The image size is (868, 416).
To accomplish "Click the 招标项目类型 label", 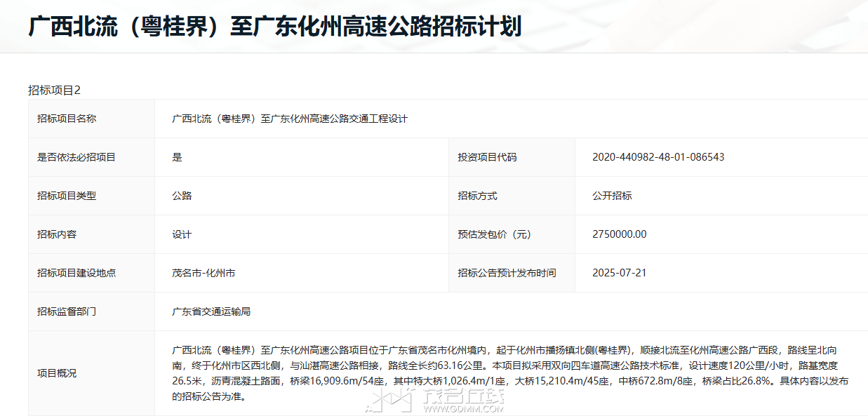I will pyautogui.click(x=67, y=196).
